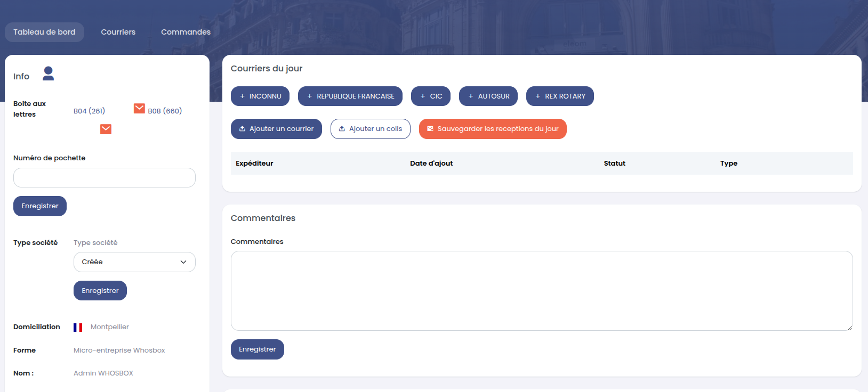Click the upload icon on Ajouter un courrier
This screenshot has width=868, height=392.
click(x=242, y=129)
